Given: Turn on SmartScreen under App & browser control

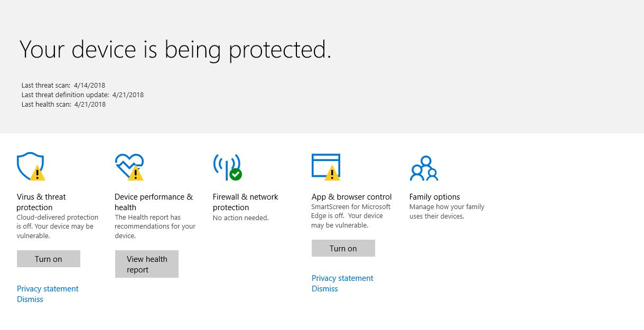Looking at the screenshot, I should [343, 248].
